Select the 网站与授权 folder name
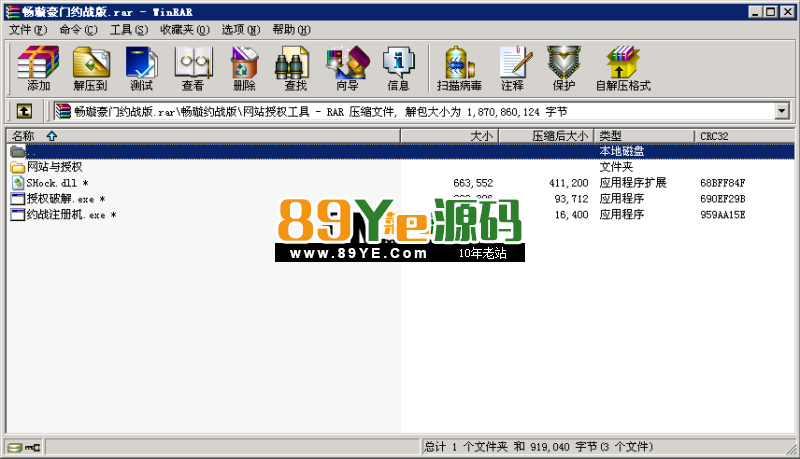 pos(54,167)
